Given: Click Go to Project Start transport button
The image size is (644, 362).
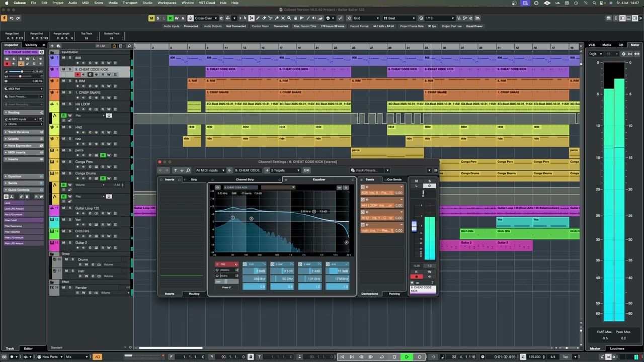Looking at the screenshot, I should pos(342,357).
